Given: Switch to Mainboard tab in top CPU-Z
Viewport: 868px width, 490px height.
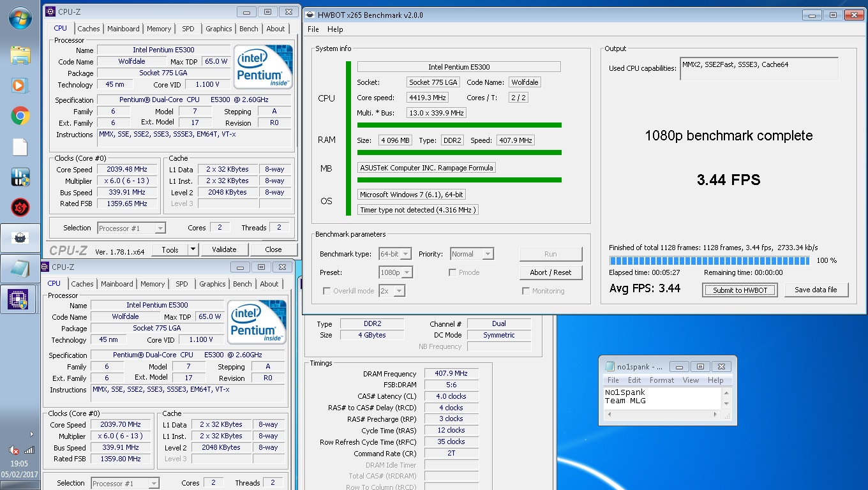Looking at the screenshot, I should pyautogui.click(x=123, y=29).
